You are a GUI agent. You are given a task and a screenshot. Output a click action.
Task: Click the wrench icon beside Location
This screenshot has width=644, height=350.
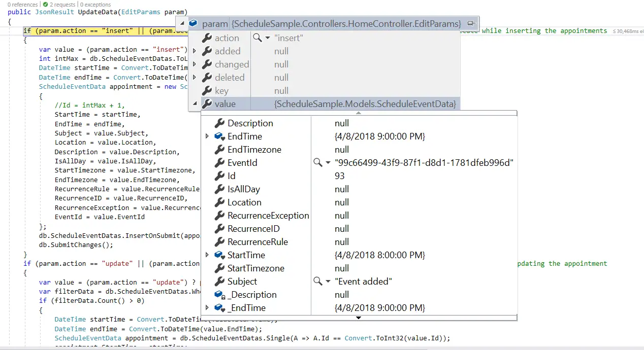(219, 202)
